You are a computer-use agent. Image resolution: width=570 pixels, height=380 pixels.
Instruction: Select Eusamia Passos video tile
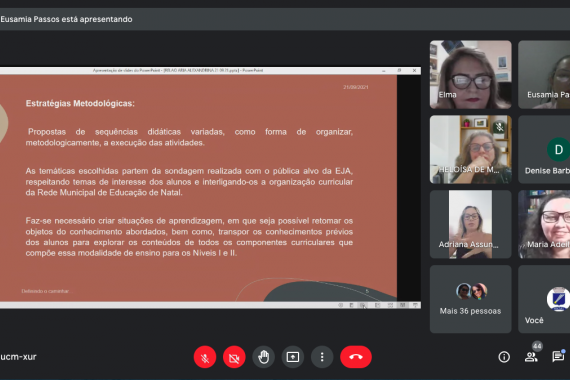(x=544, y=75)
